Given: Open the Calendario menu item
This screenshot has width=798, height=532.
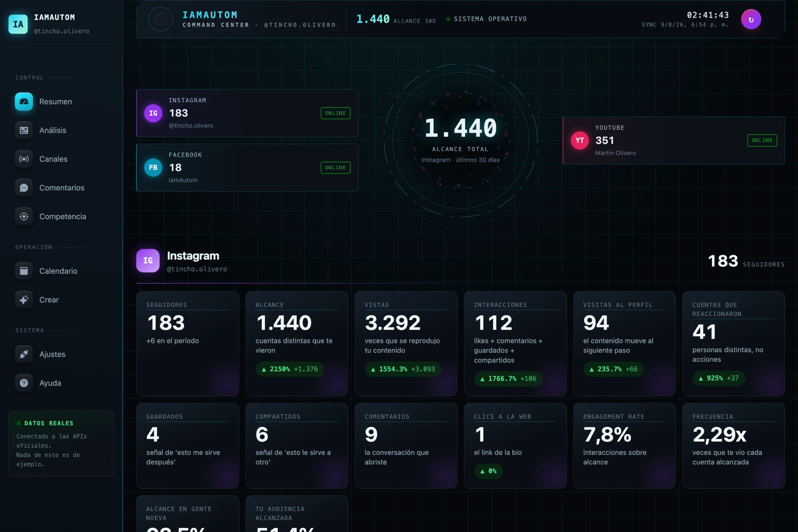Looking at the screenshot, I should coord(58,271).
